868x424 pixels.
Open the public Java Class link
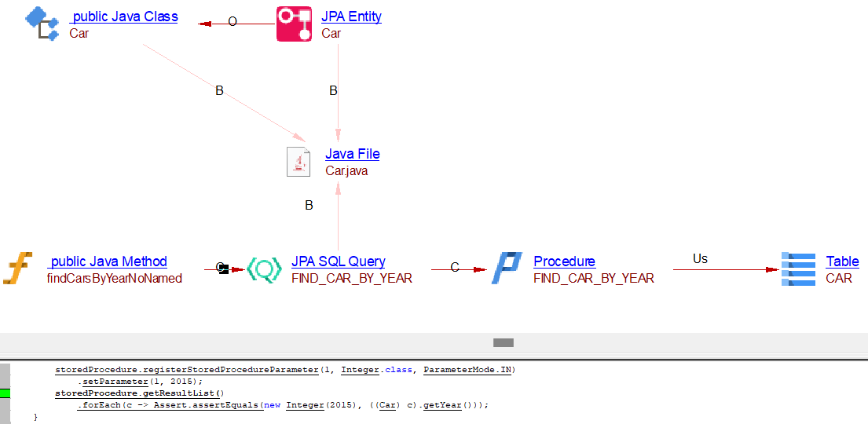[124, 16]
